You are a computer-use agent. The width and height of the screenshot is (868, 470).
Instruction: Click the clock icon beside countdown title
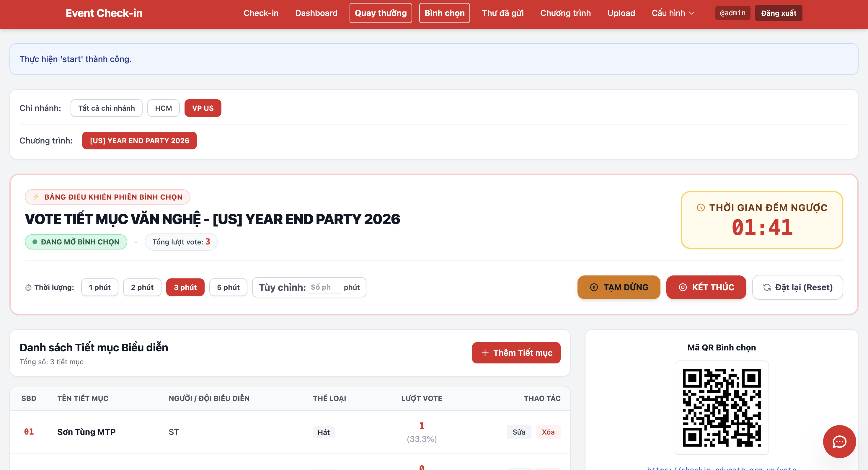tap(701, 208)
